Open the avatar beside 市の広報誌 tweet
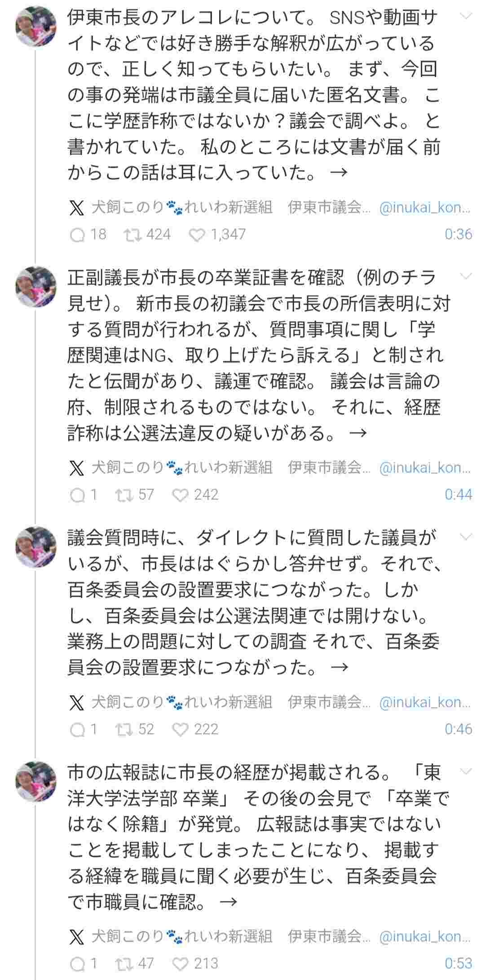 (36, 781)
